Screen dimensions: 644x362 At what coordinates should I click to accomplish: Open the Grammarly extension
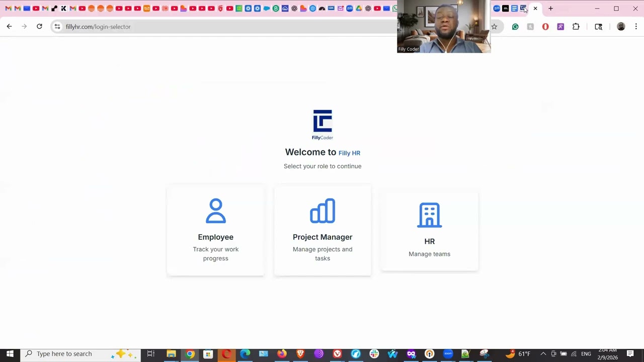tap(515, 27)
